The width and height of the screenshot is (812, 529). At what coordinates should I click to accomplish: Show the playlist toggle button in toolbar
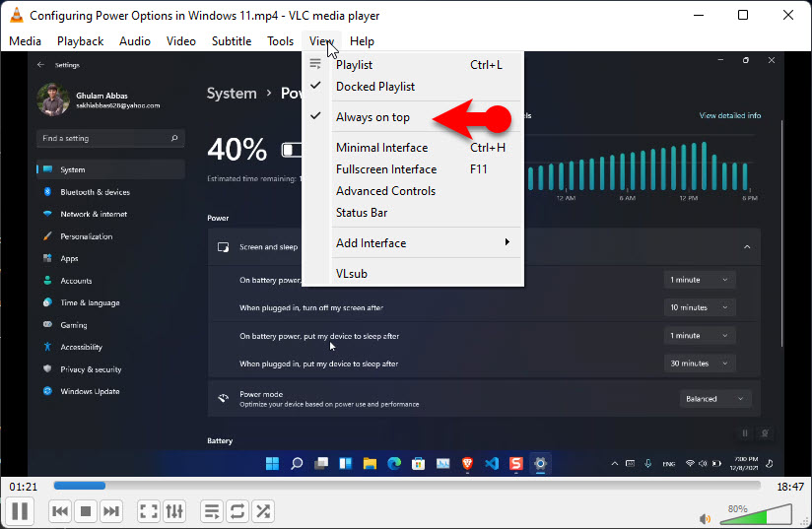click(212, 511)
